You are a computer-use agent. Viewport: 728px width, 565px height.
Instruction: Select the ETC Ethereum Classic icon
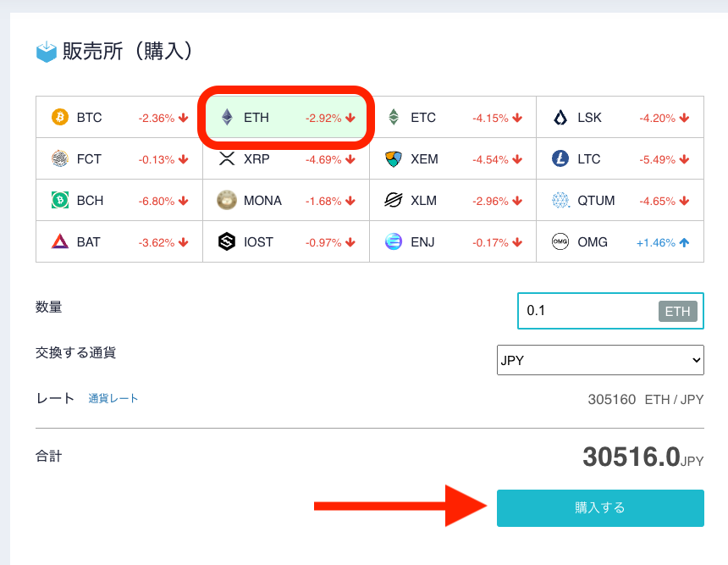394,117
